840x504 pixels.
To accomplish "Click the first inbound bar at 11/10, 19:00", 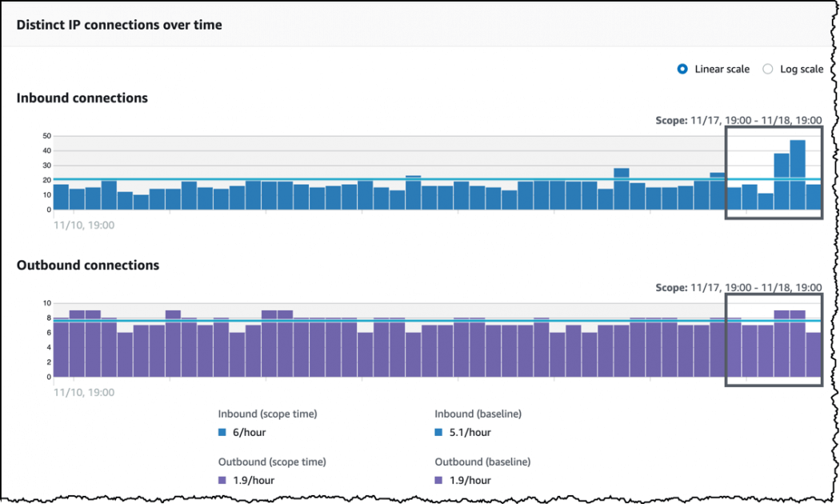I will pyautogui.click(x=61, y=197).
